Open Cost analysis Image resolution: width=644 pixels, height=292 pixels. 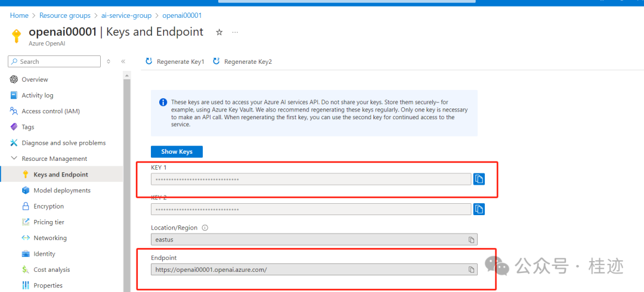pyautogui.click(x=52, y=270)
